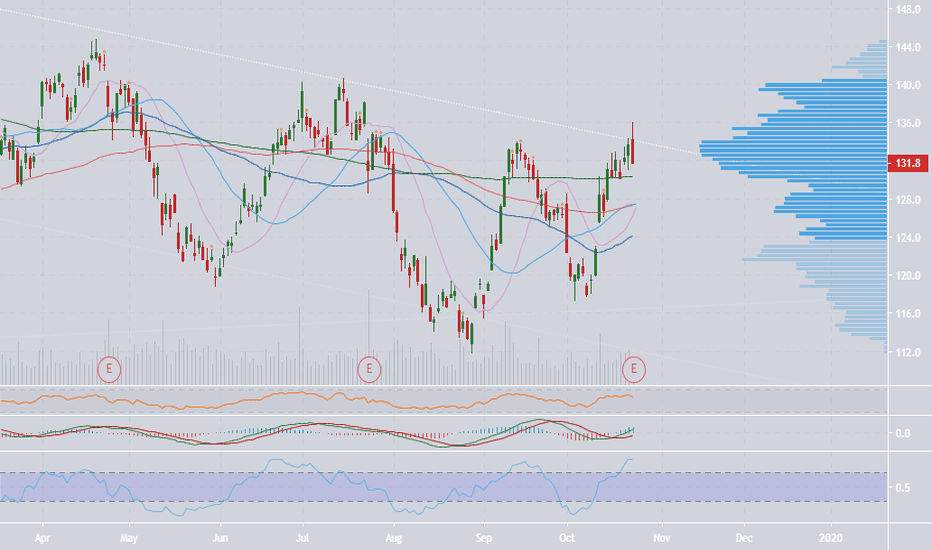This screenshot has width=932, height=550.
Task: Click the 144.0 price axis label
Action: (908, 47)
